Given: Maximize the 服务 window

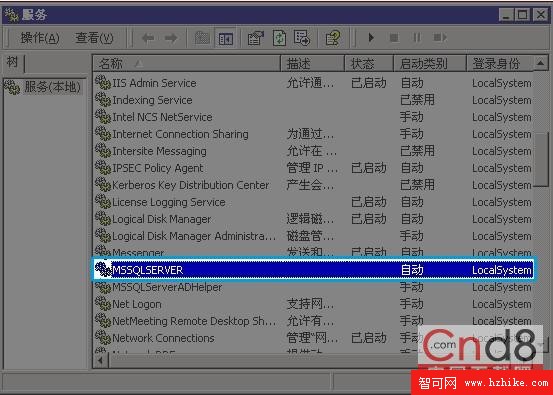Looking at the screenshot, I should (x=523, y=14).
